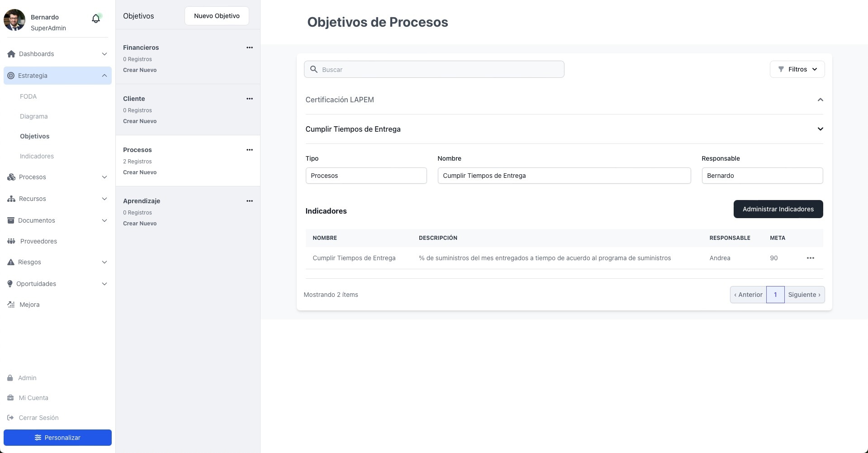The width and height of the screenshot is (868, 453).
Task: Expand the Certificación LAPEM section
Action: coord(820,100)
